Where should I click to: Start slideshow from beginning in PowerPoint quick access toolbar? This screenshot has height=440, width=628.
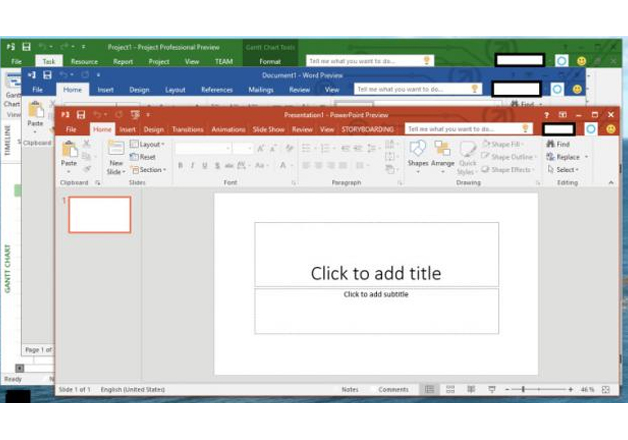(135, 115)
